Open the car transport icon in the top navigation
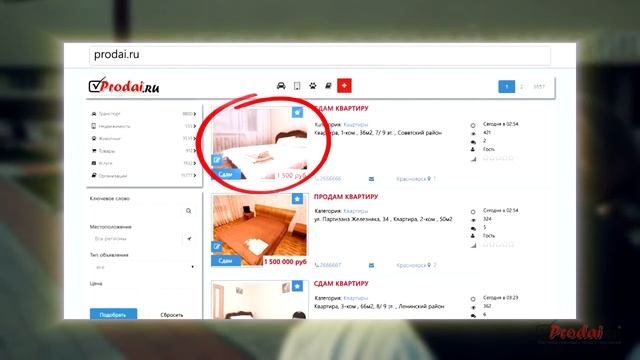640x360 pixels. click(x=281, y=86)
